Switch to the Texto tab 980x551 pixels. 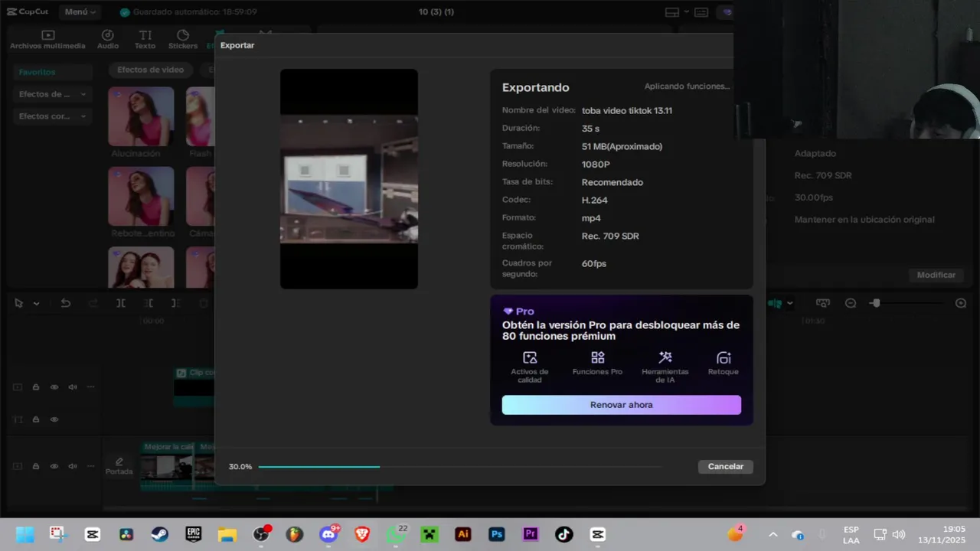(x=145, y=40)
